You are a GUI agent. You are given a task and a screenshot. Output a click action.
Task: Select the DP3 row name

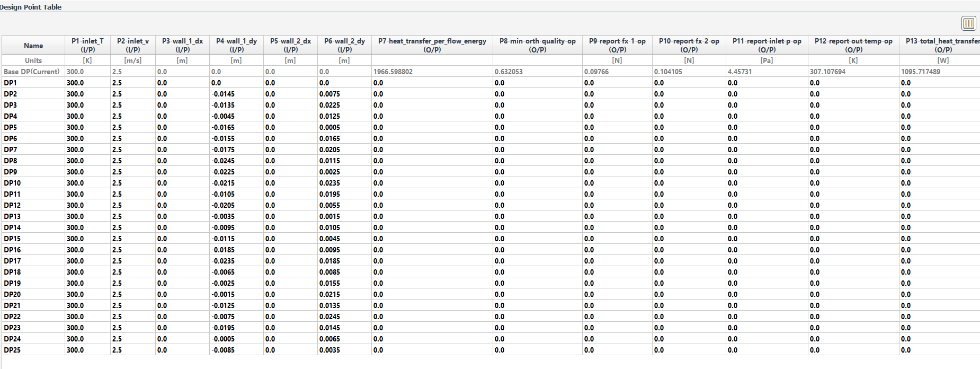coord(11,105)
